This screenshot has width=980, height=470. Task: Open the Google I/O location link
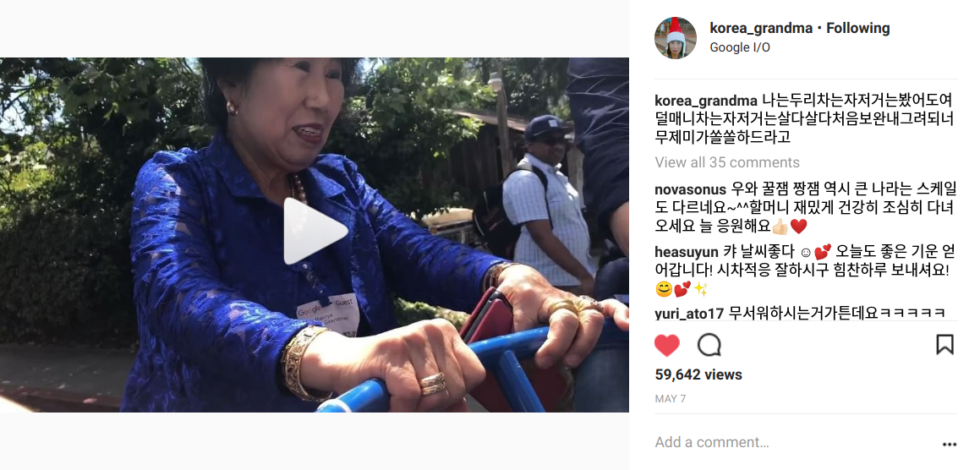click(x=740, y=47)
